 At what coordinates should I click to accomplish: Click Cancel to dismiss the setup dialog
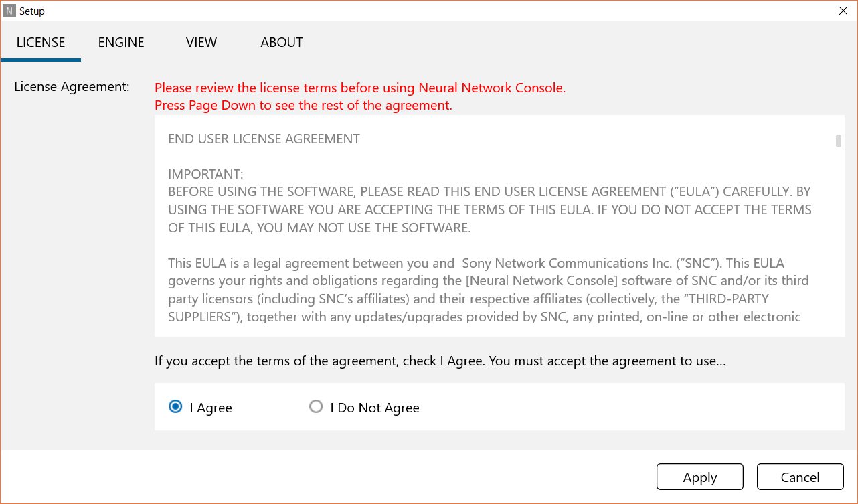(800, 477)
